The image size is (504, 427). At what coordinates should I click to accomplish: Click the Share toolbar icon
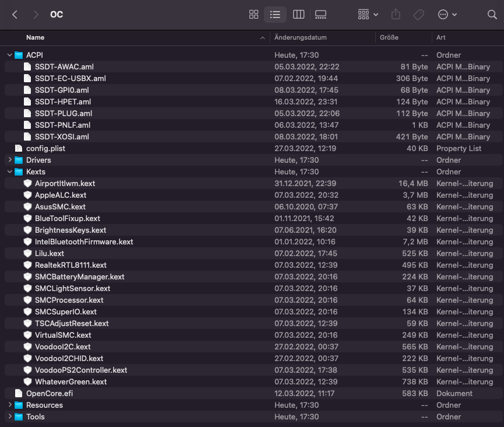point(396,15)
